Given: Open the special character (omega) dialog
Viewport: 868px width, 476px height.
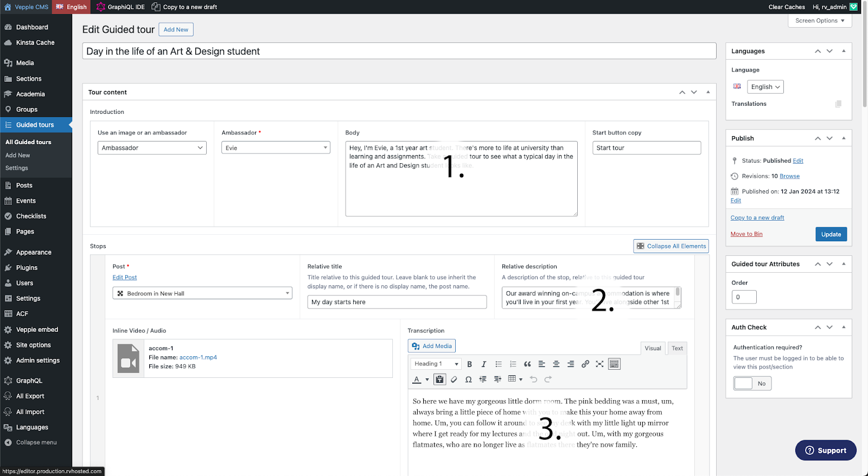Looking at the screenshot, I should 469,379.
